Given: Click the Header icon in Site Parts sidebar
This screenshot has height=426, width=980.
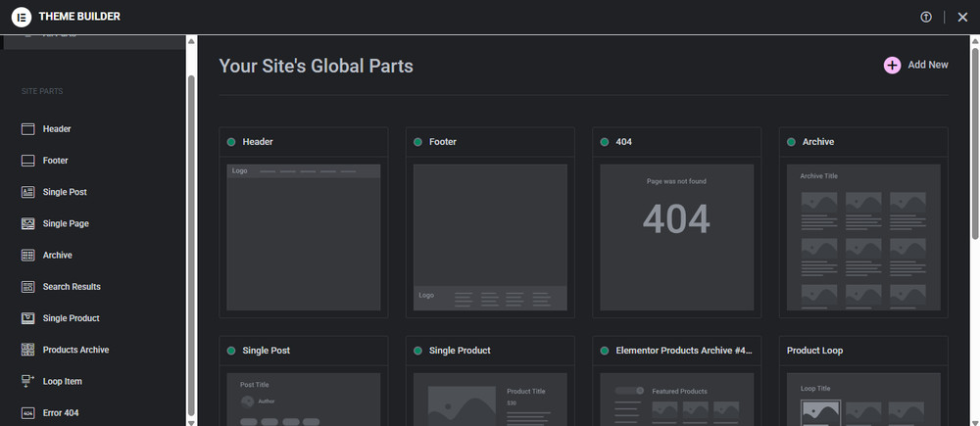Looking at the screenshot, I should tap(27, 129).
